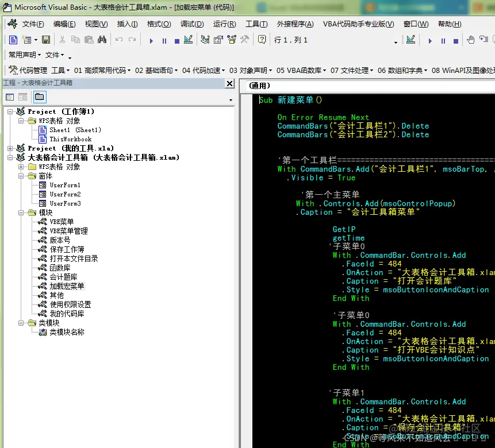495x448 pixels.
Task: Click the Paste clipboard icon
Action: tap(89, 40)
